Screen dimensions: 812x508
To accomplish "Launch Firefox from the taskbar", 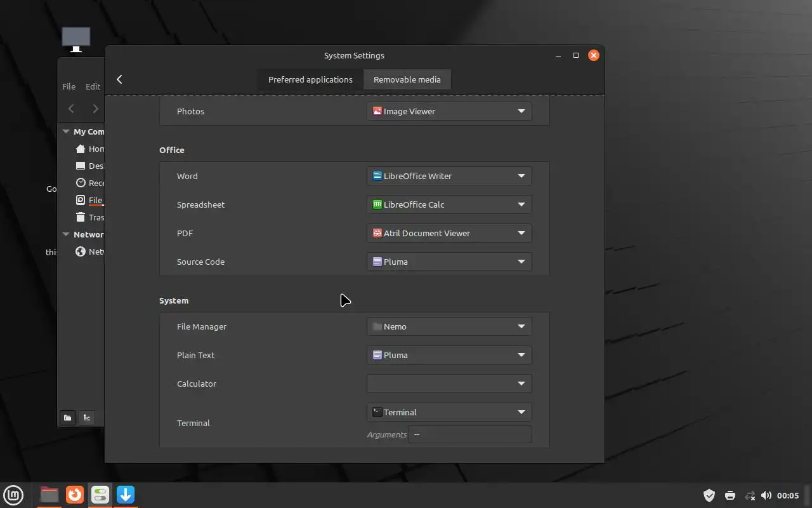I will [75, 495].
